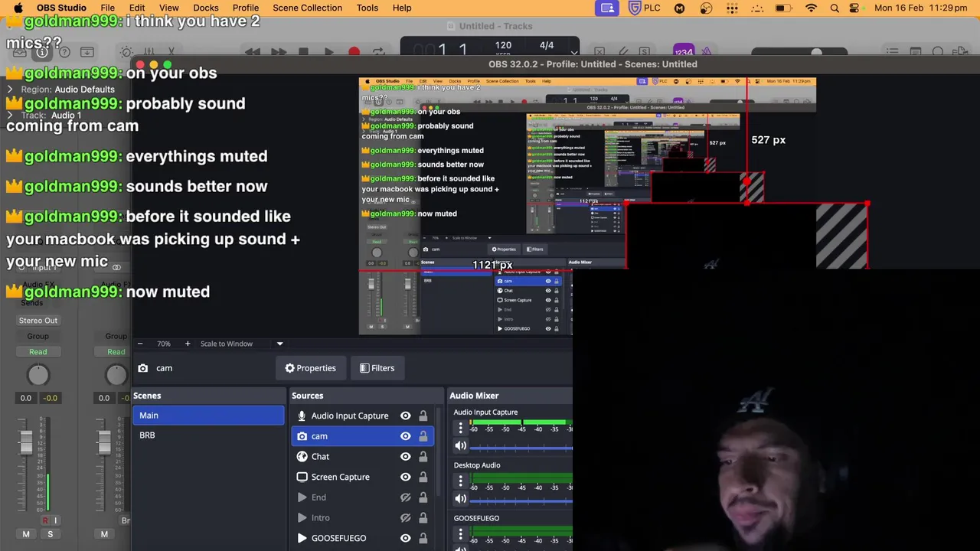980x551 pixels.
Task: Open cam source Filters
Action: (377, 368)
